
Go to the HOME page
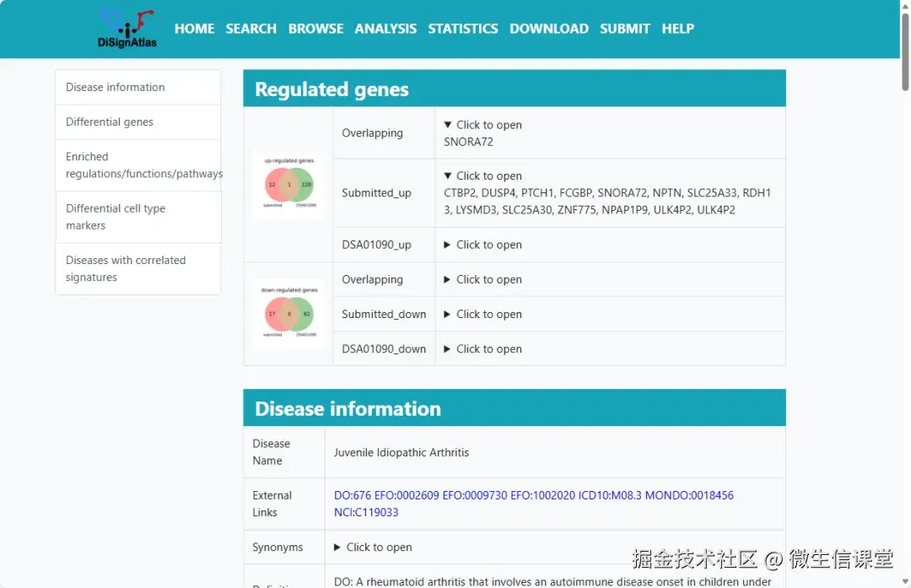[x=194, y=29]
